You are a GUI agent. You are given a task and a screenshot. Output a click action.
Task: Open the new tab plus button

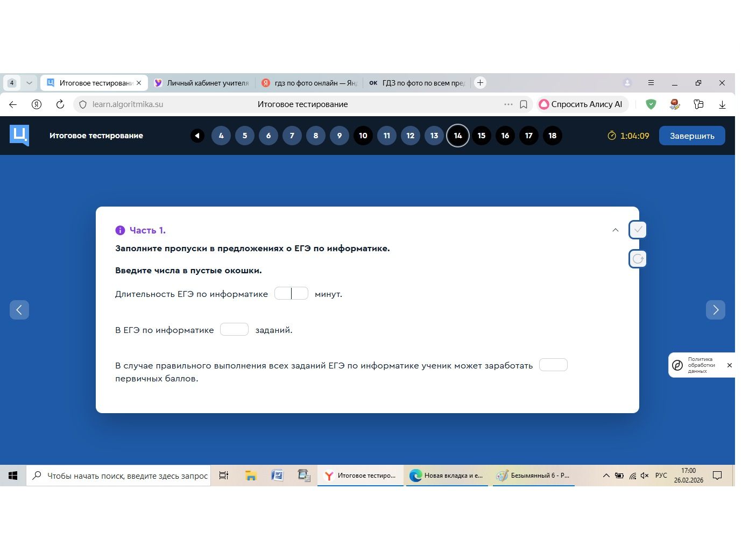click(481, 83)
